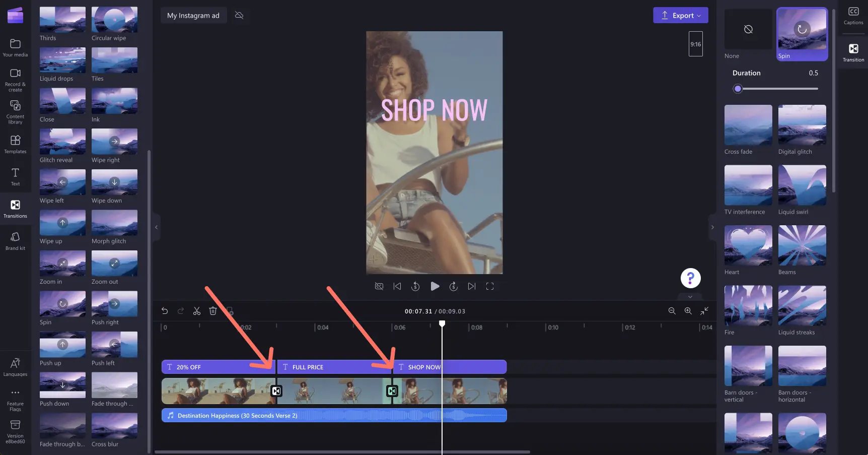
Task: Skip to the end of the video
Action: (x=472, y=286)
